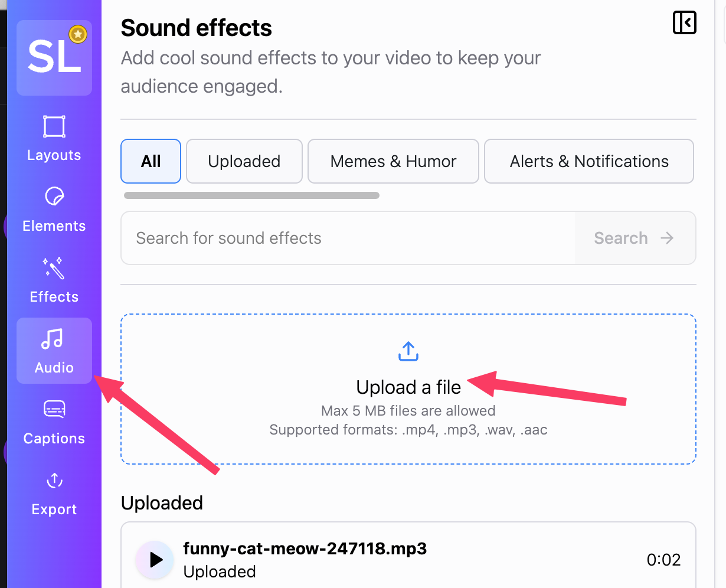The height and width of the screenshot is (588, 726).
Task: Filter by Memes & Humor
Action: pos(393,161)
